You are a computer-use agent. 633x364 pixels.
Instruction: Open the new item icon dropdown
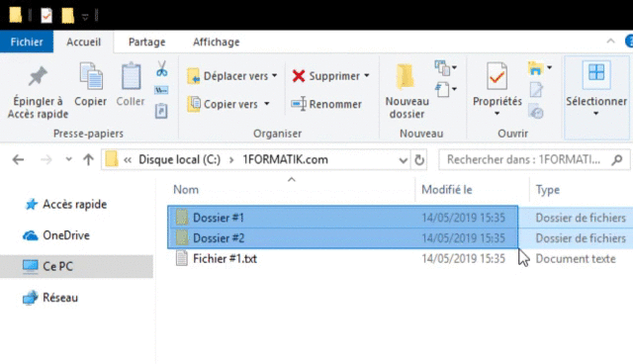(x=446, y=68)
